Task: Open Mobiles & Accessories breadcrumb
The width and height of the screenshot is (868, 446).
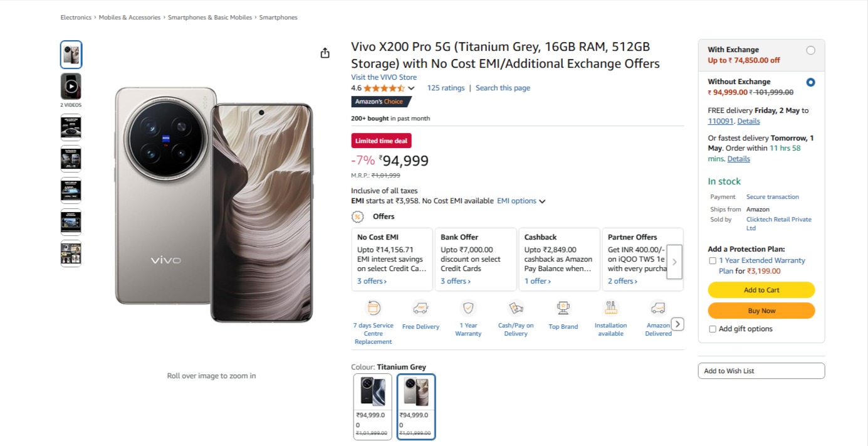Action: click(x=130, y=18)
